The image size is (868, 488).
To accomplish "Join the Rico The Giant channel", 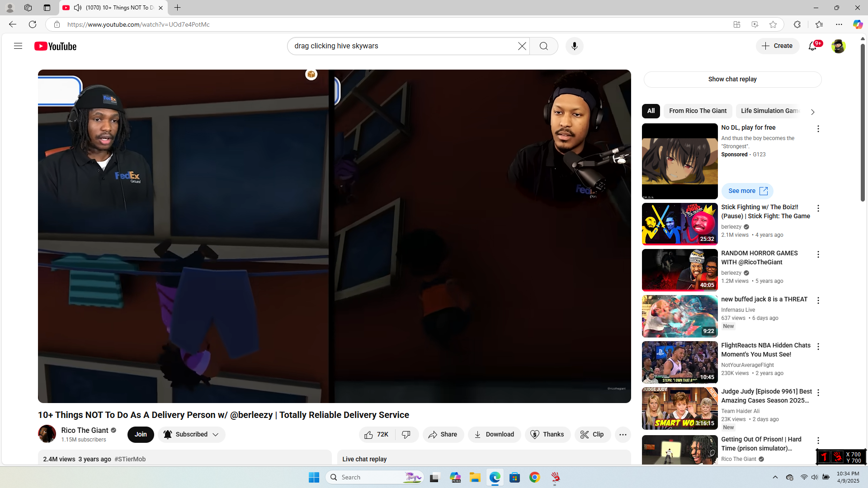I will click(141, 435).
